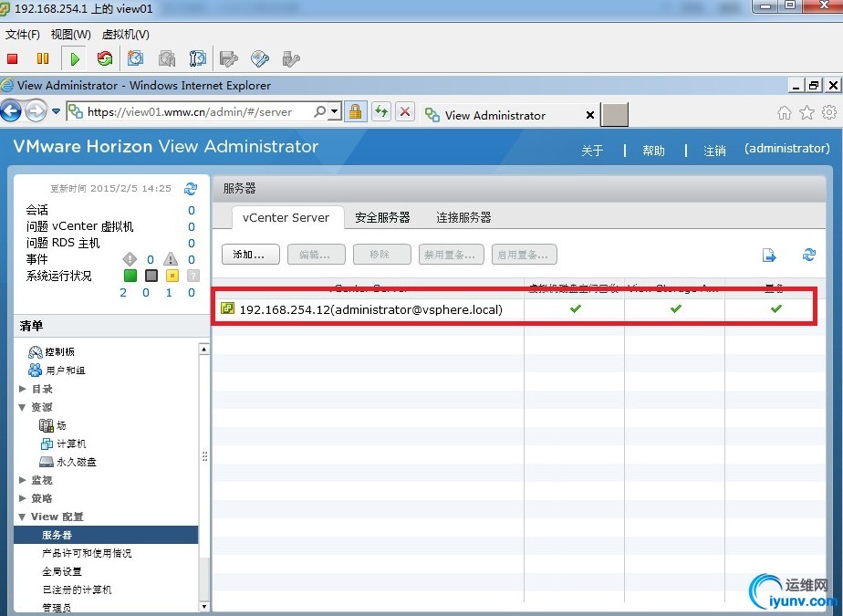Expand the 目录 tree node
This screenshot has height=616, width=843.
[x=23, y=389]
